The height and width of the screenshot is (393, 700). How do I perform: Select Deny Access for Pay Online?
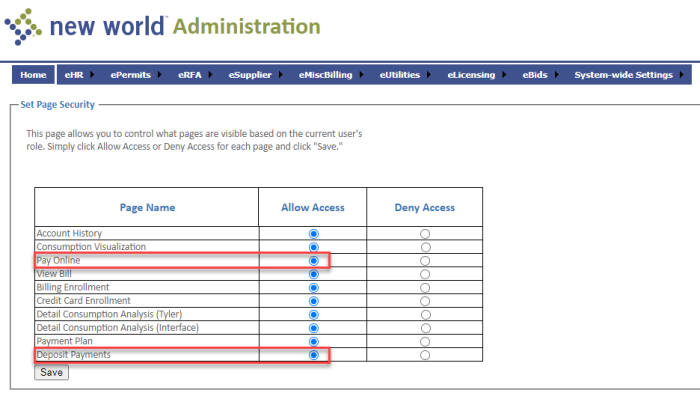(425, 261)
